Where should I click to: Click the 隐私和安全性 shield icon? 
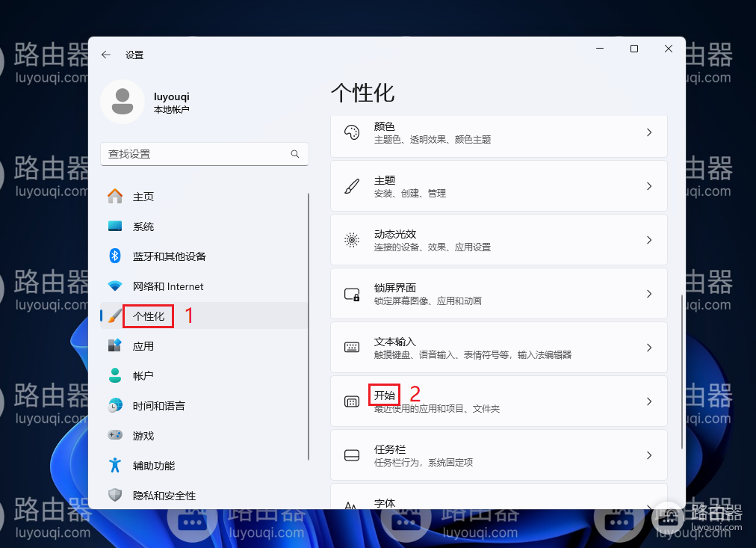(115, 495)
